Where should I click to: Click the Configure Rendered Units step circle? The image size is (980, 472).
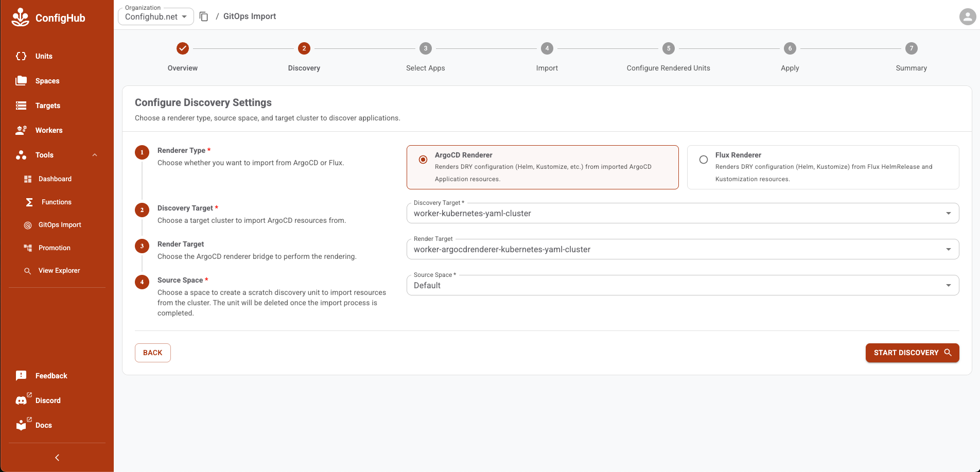[669, 48]
